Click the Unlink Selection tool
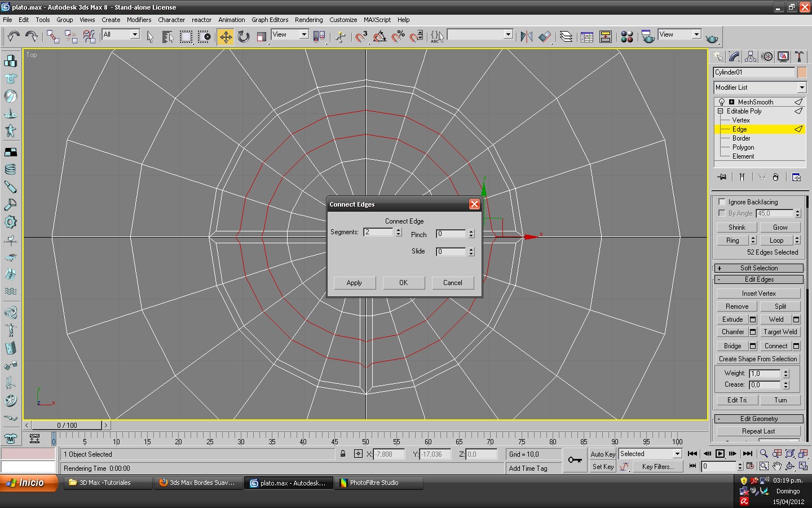 71,37
